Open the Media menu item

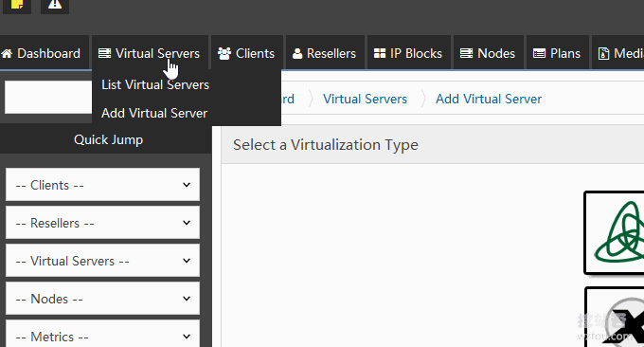618,53
